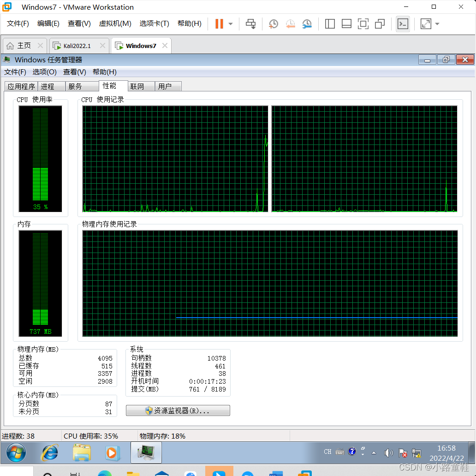The height and width of the screenshot is (476, 476).
Task: Click the memory 737 MB meter
Action: pos(41,283)
